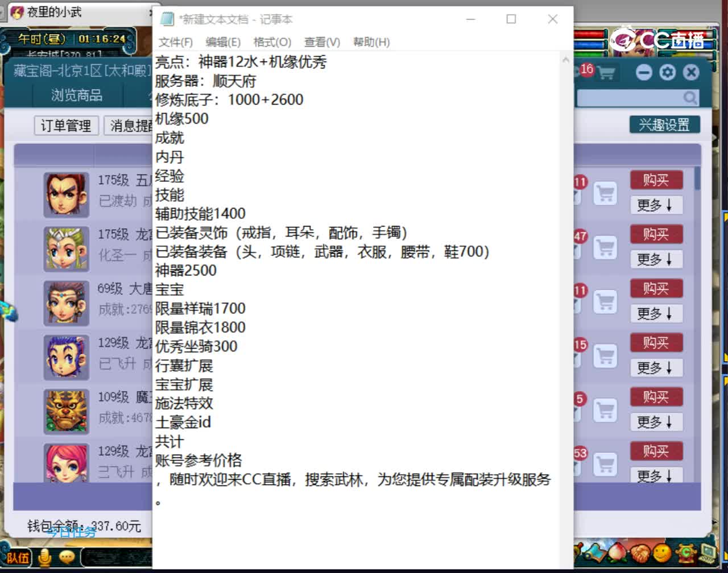728x573 pixels.
Task: Expand 更多 in the last listing row
Action: pos(656,475)
